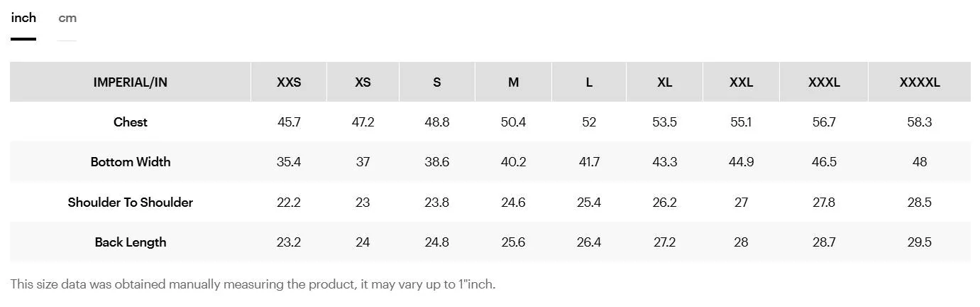The height and width of the screenshot is (307, 980).
Task: Switch to the cm unit tab
Action: [67, 18]
